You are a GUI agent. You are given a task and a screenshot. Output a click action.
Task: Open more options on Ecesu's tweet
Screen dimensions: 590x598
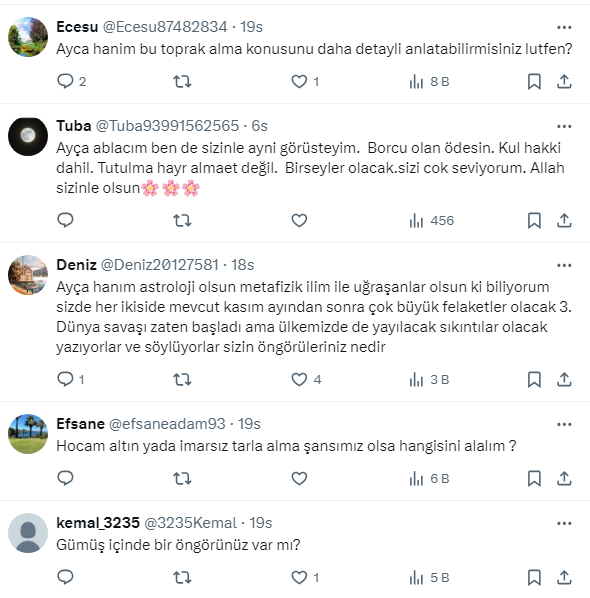(x=564, y=27)
